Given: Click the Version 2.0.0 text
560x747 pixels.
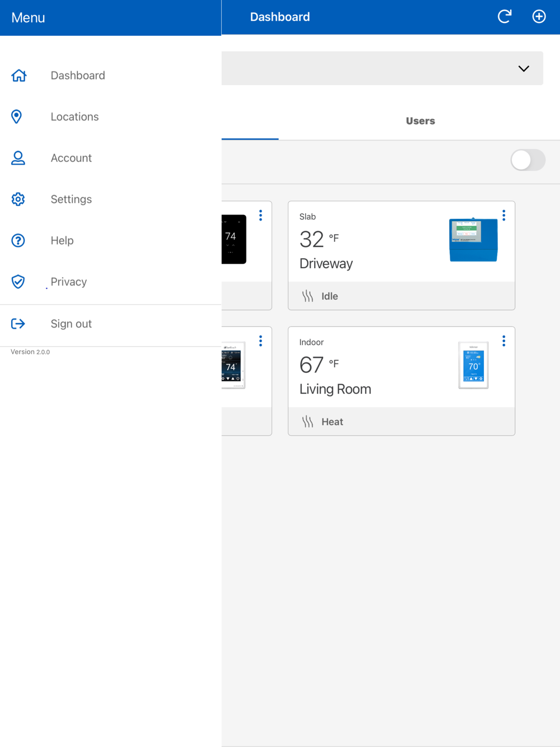Looking at the screenshot, I should [30, 352].
